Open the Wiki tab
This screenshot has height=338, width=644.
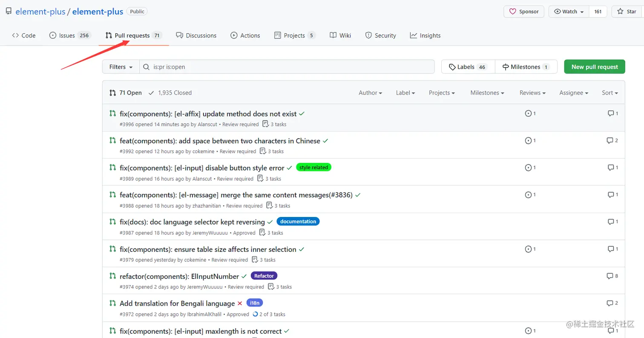click(340, 35)
